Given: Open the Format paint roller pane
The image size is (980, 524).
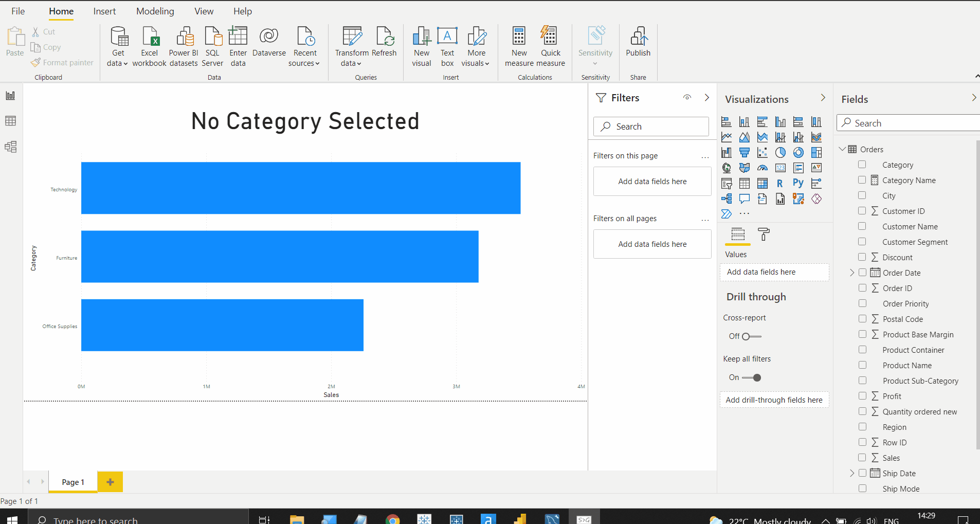Looking at the screenshot, I should (x=764, y=234).
